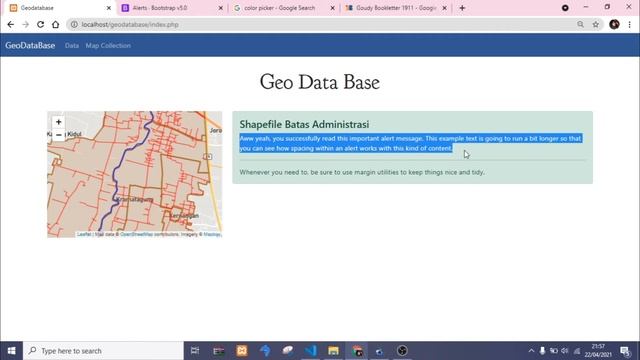Click the margin utilities sentence
Viewport: 640px width, 360px height.
362,172
